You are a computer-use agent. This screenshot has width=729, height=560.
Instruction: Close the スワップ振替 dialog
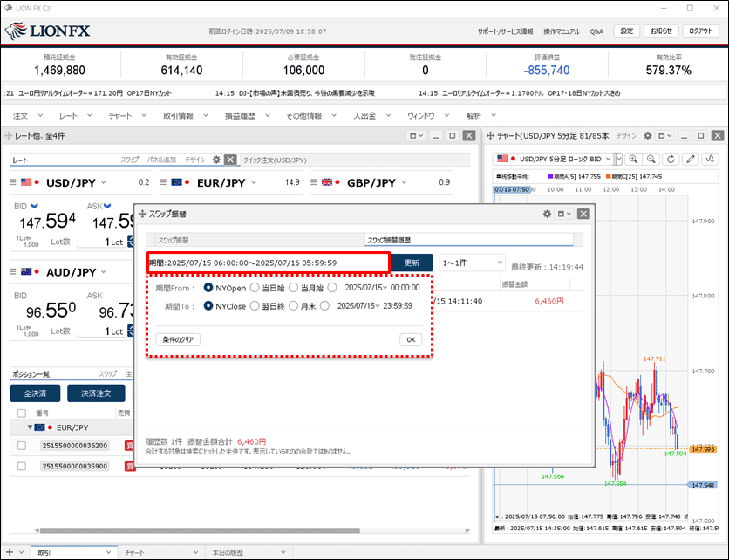(x=583, y=214)
